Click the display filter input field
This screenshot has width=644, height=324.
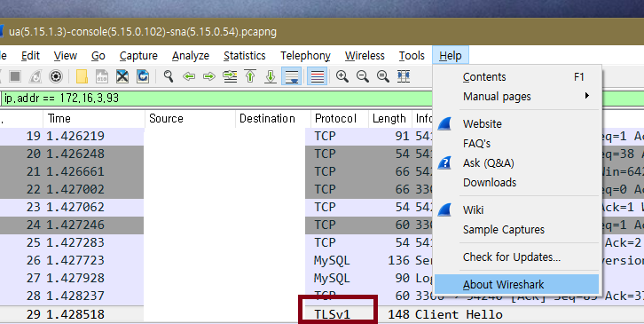[x=216, y=99]
